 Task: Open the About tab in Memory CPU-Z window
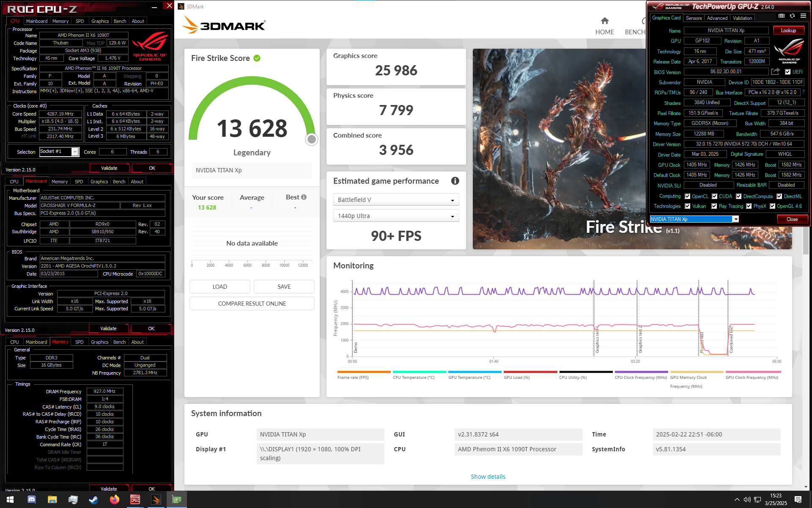[x=137, y=342]
